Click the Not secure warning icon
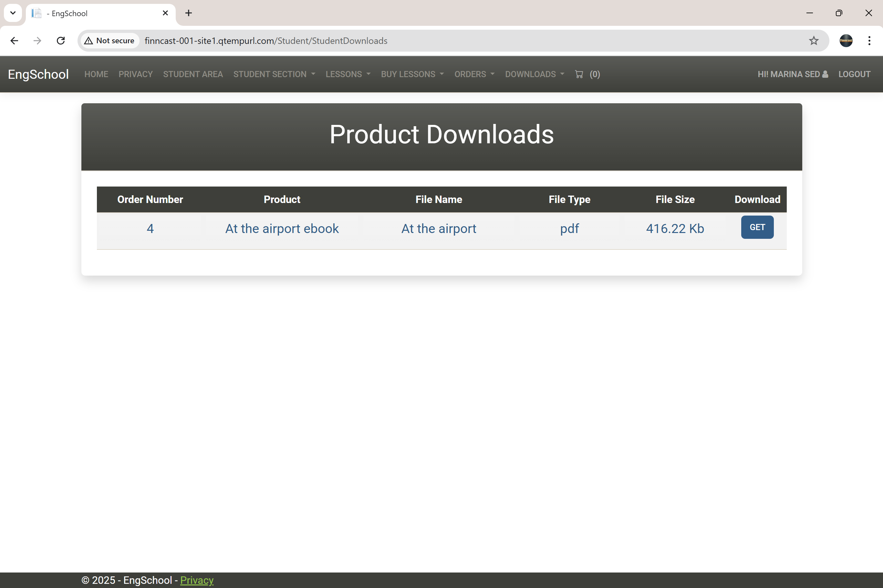This screenshot has width=883, height=588. [88, 40]
